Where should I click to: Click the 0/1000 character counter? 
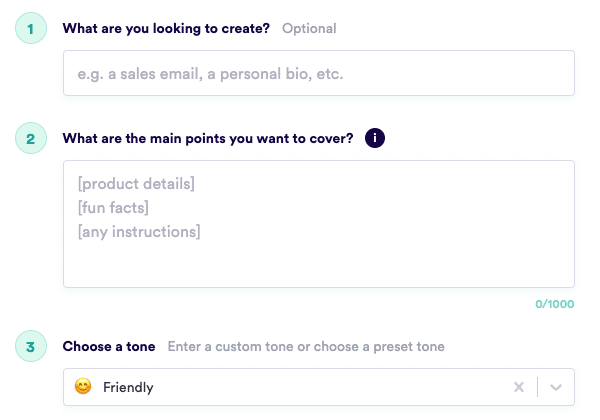click(554, 304)
